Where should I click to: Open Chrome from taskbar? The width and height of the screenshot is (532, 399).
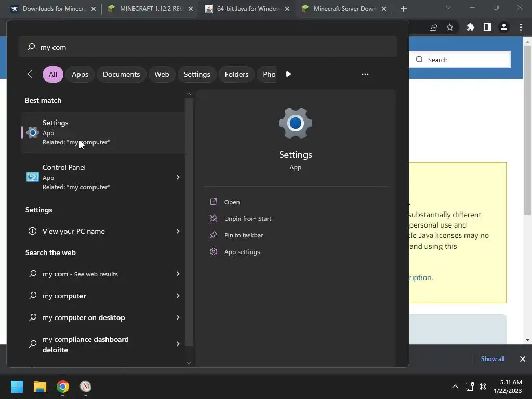pyautogui.click(x=63, y=387)
